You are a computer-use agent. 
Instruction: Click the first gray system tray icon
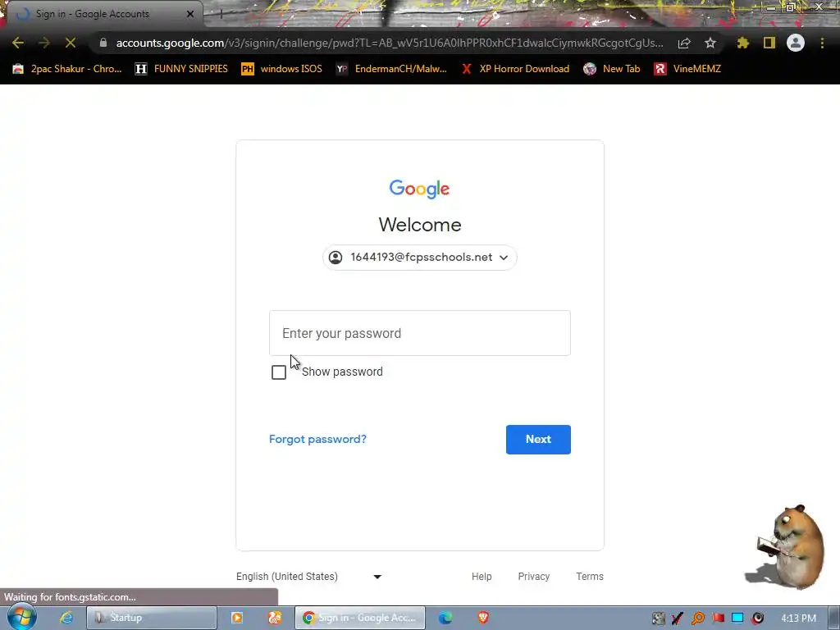click(659, 619)
